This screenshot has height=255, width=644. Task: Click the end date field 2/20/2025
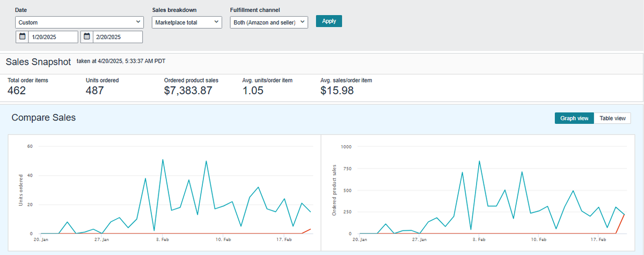[x=118, y=36]
